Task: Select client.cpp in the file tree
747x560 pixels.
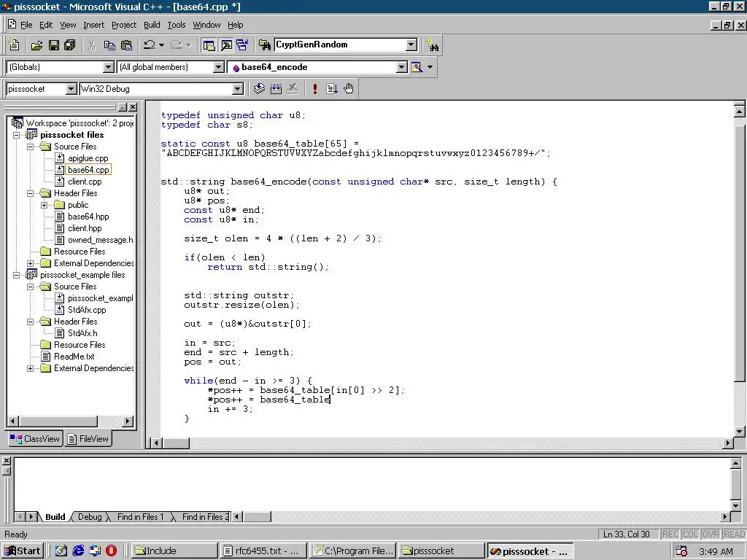Action: coord(85,182)
